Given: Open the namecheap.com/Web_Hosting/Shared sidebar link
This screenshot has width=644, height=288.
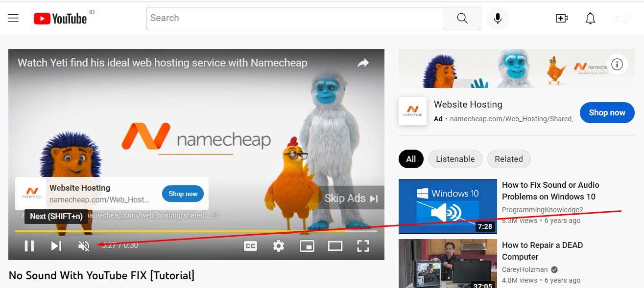Looking at the screenshot, I should (511, 119).
